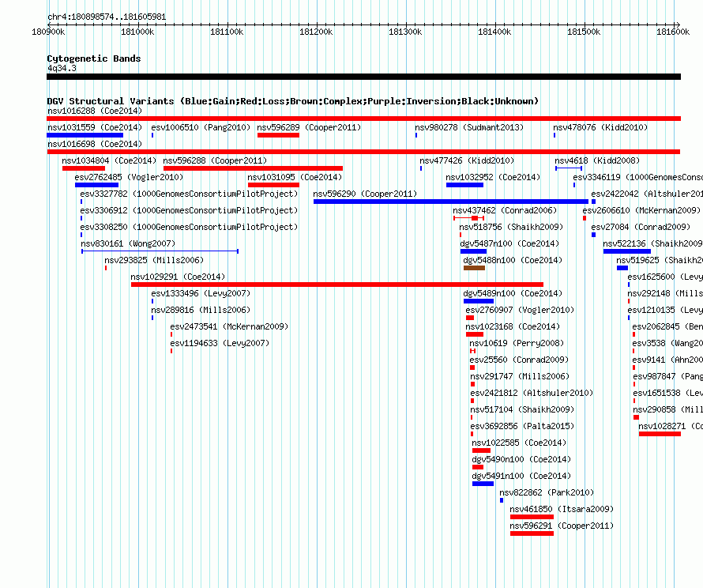Click nsv289816 (Mills2006) label

[x=201, y=310]
